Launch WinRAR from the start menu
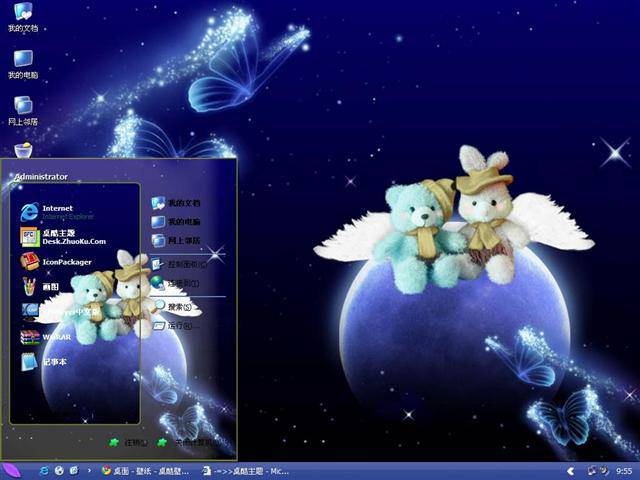The height and width of the screenshot is (480, 640). click(x=46, y=337)
